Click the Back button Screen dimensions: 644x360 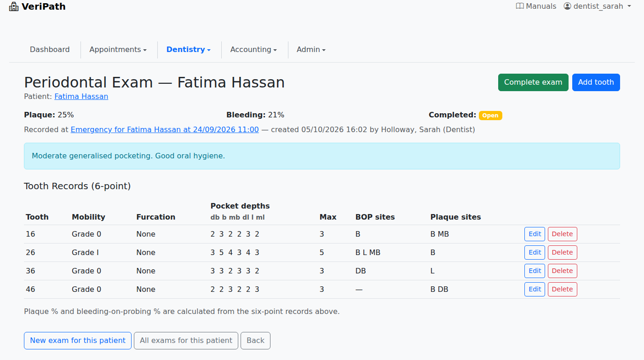pyautogui.click(x=255, y=341)
